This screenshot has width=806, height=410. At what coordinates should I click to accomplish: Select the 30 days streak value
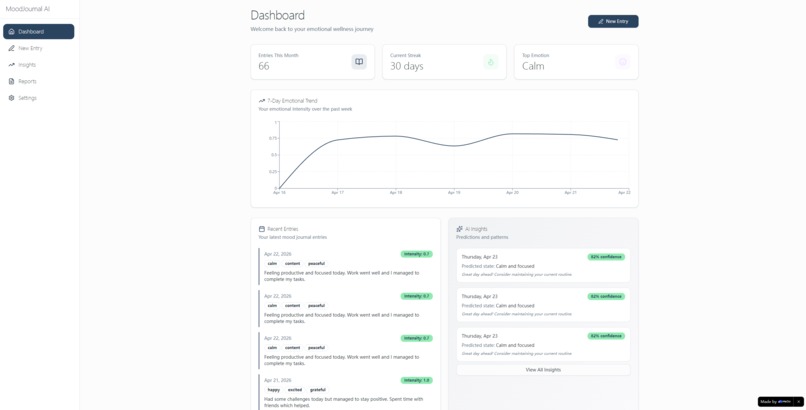[x=407, y=66]
